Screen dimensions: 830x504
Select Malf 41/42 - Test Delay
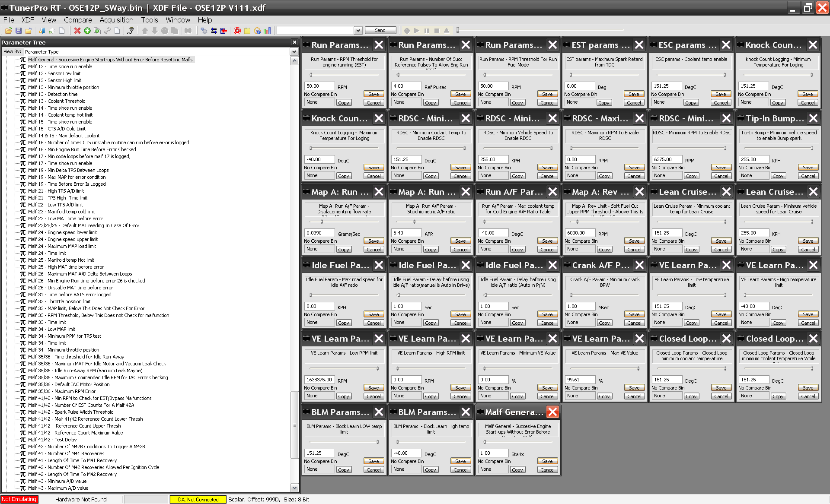pyautogui.click(x=52, y=440)
